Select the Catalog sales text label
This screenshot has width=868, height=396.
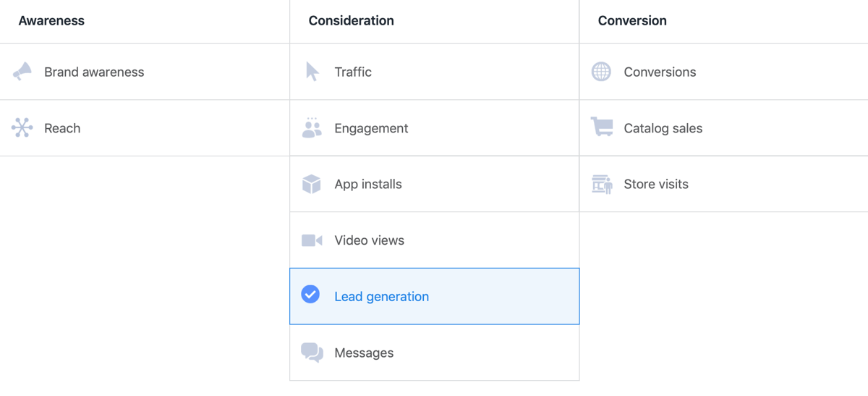[663, 129]
